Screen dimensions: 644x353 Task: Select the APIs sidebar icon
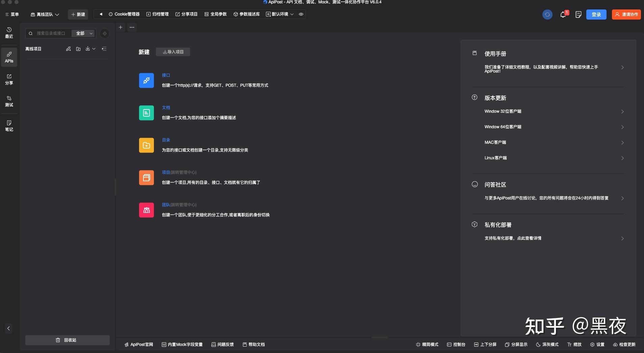pos(9,57)
